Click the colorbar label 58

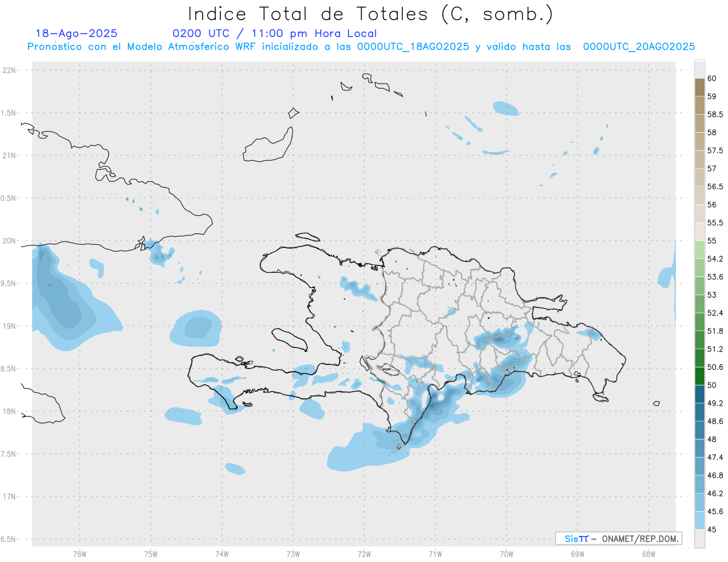(712, 132)
